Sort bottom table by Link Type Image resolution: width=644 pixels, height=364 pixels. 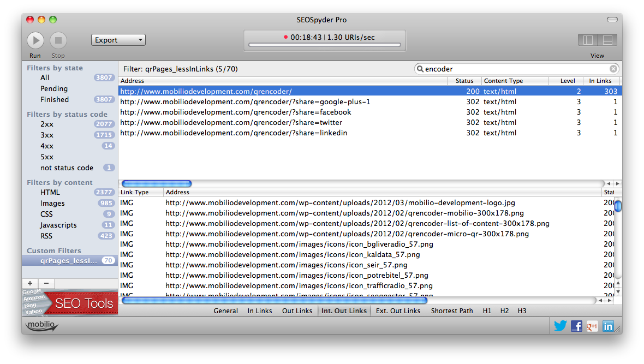pyautogui.click(x=141, y=192)
